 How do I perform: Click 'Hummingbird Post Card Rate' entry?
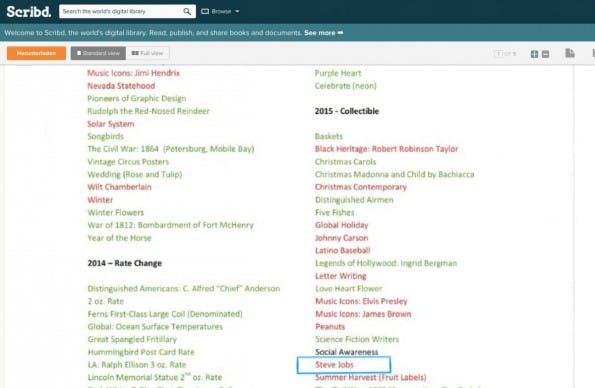click(141, 352)
